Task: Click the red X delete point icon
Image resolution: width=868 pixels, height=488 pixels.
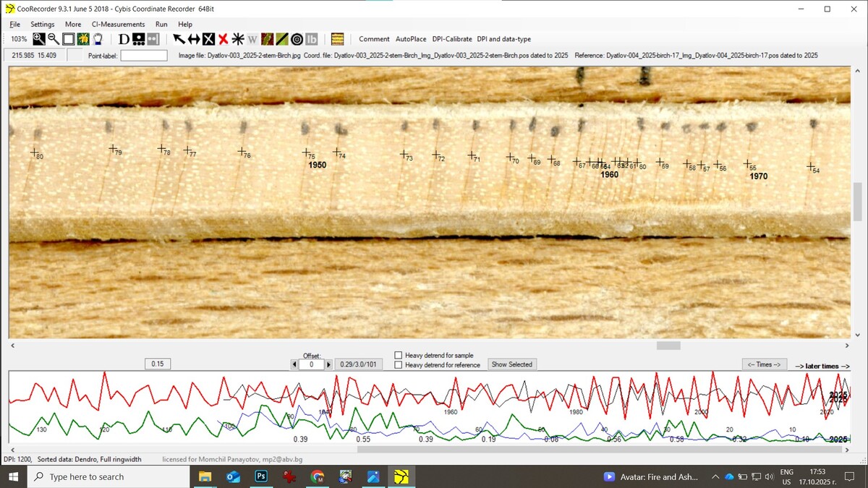Action: click(224, 39)
